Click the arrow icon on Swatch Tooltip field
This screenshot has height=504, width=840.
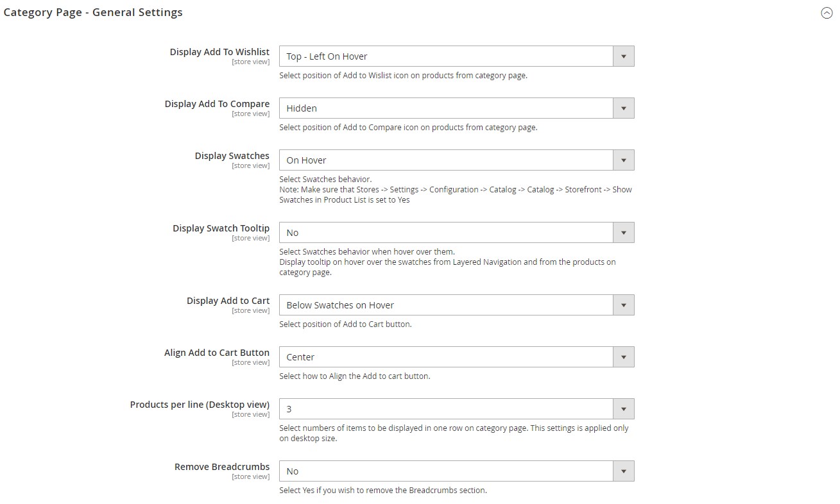(x=624, y=233)
